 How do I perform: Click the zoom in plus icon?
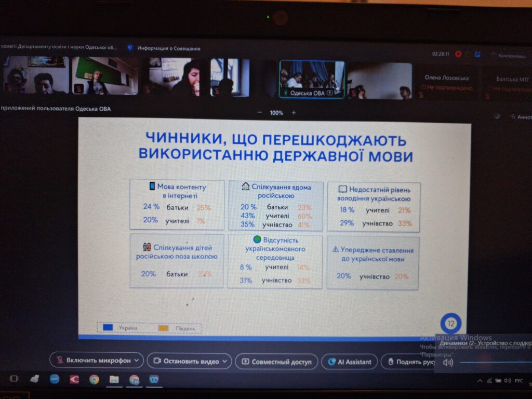294,113
